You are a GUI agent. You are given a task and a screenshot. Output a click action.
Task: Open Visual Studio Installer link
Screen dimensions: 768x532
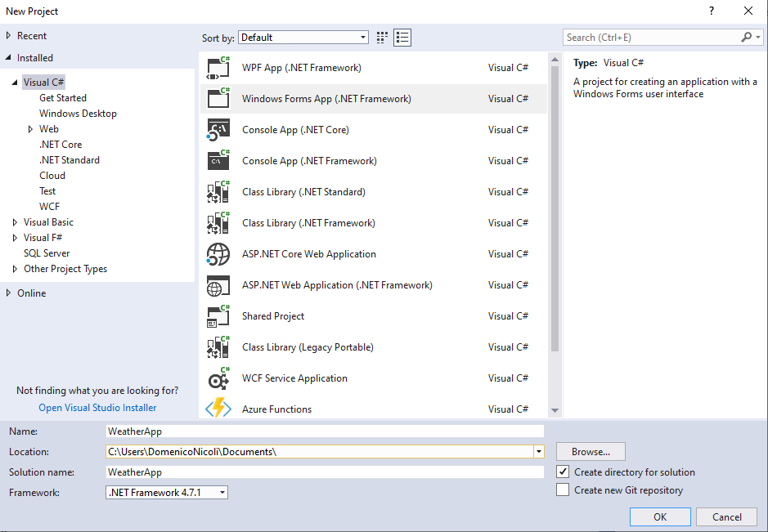97,408
